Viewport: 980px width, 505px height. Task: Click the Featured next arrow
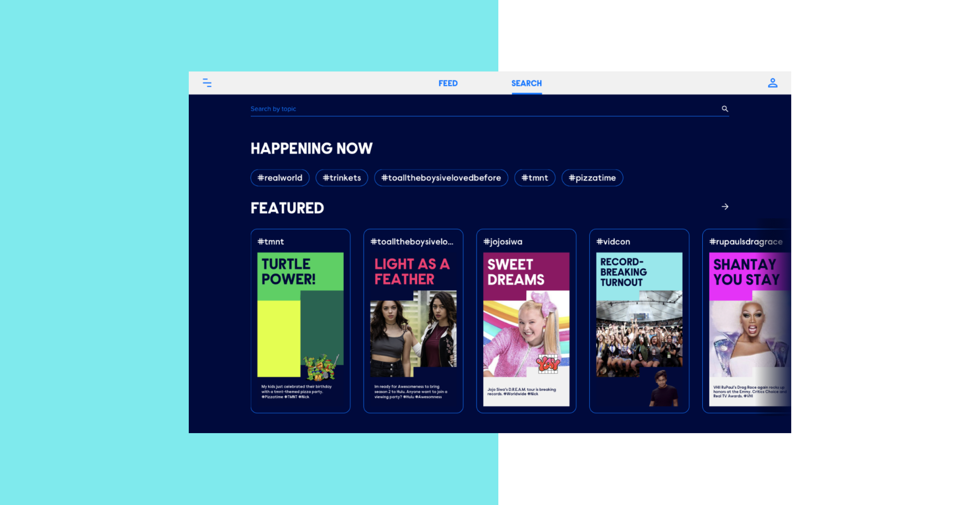(x=725, y=207)
